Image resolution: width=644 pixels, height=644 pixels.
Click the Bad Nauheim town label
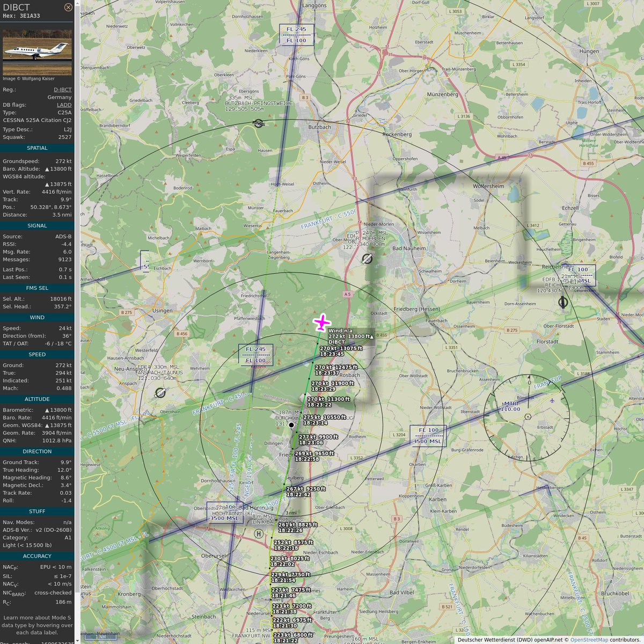coord(408,248)
